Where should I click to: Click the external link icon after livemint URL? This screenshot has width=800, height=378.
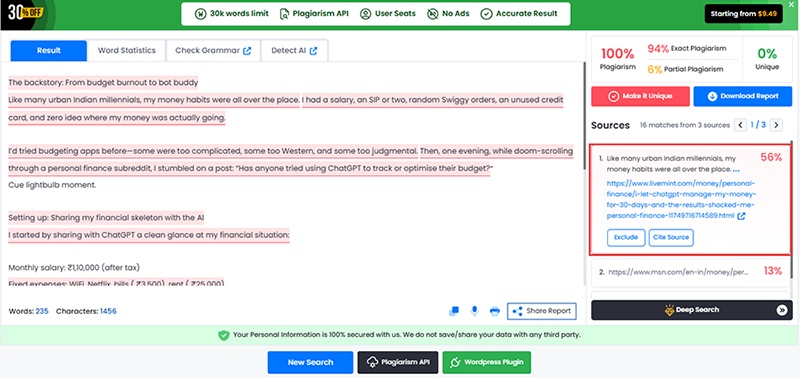tap(741, 216)
